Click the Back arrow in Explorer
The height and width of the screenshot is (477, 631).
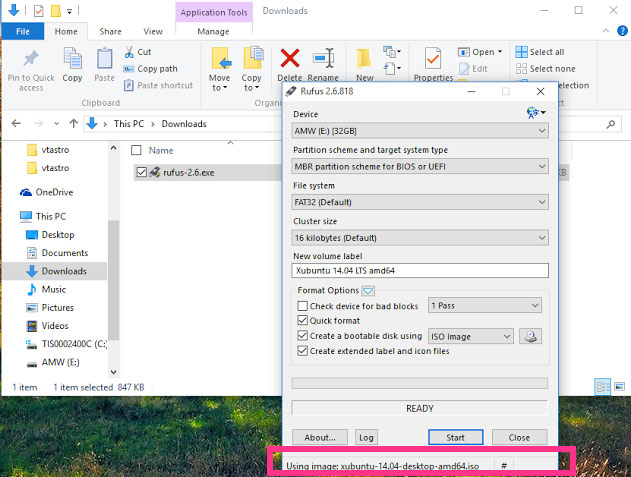[x=16, y=123]
